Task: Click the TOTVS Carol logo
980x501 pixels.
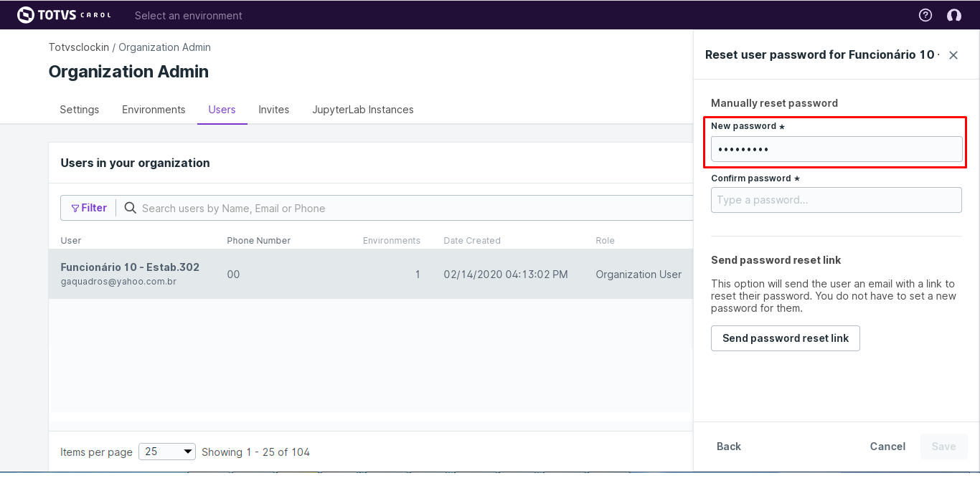Action: coord(64,15)
